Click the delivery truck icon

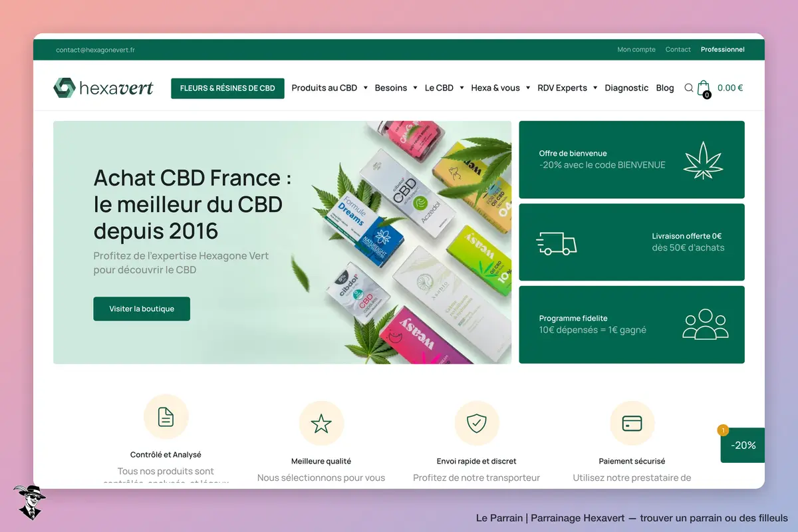click(x=557, y=243)
